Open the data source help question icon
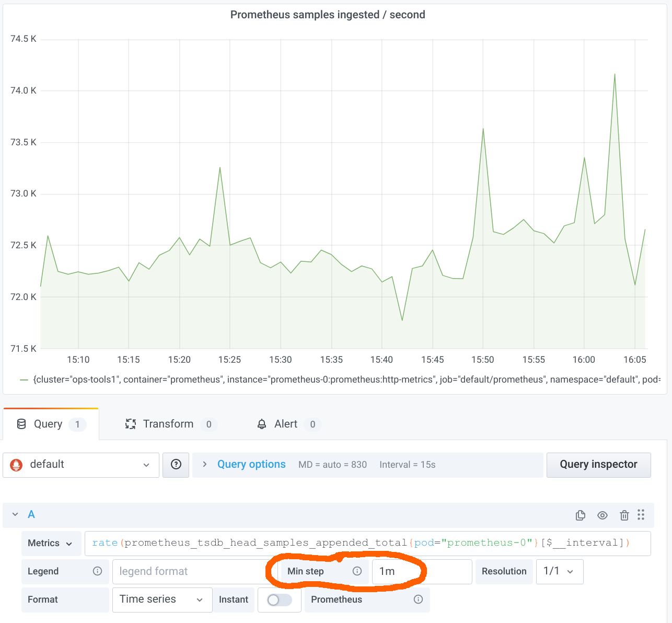Image resolution: width=672 pixels, height=623 pixels. (176, 465)
